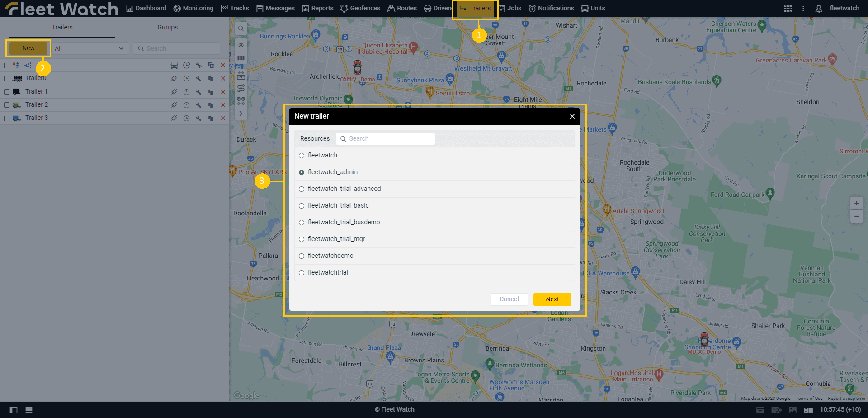Click the wrench icon for Trailer 1
The width and height of the screenshot is (868, 418).
tap(198, 92)
